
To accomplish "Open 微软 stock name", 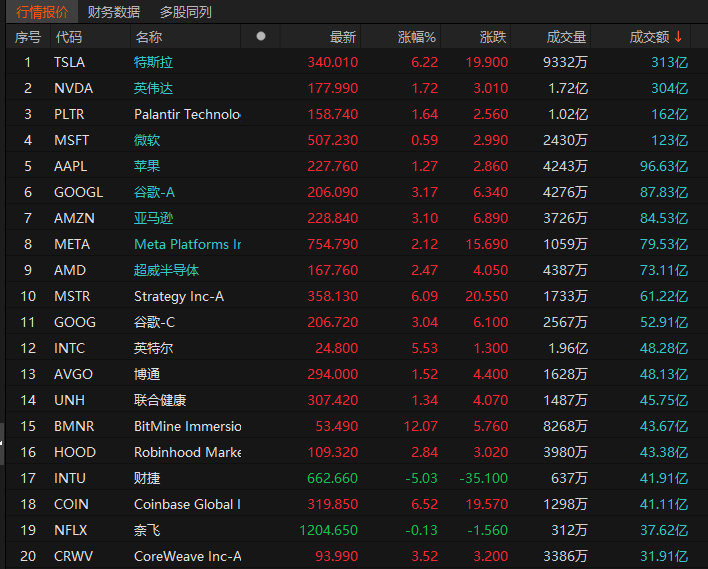I will 147,140.
